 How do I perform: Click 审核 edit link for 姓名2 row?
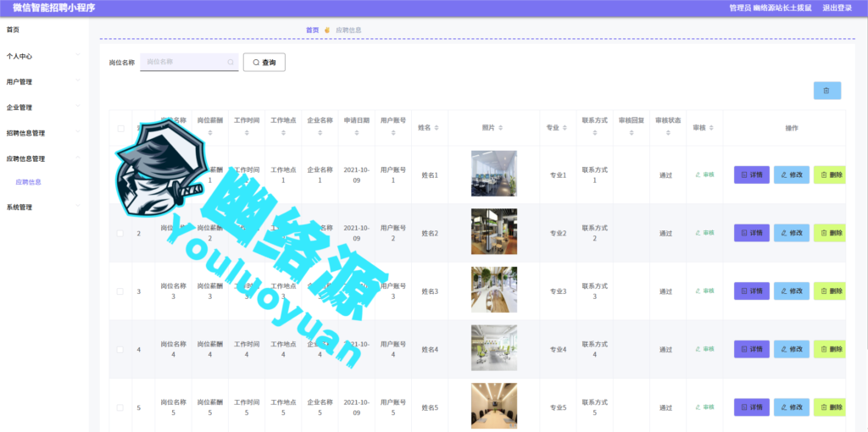tap(704, 233)
